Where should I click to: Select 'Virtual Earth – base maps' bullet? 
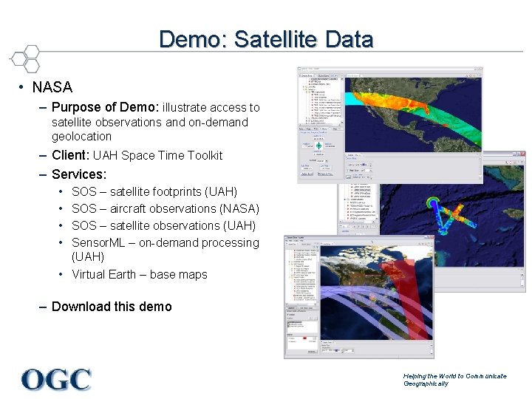coord(140,274)
